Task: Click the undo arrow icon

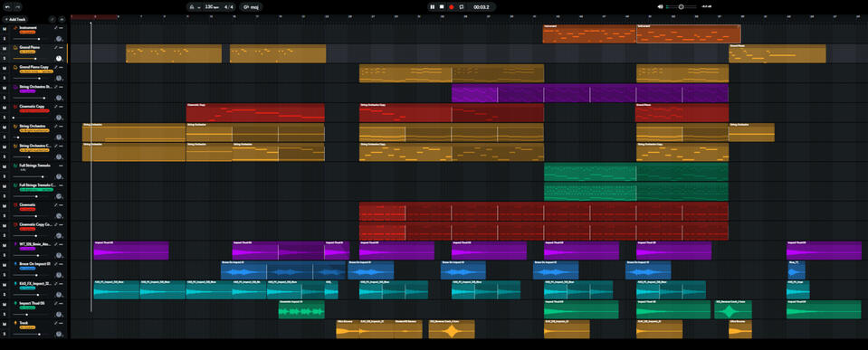Action: click(x=8, y=7)
